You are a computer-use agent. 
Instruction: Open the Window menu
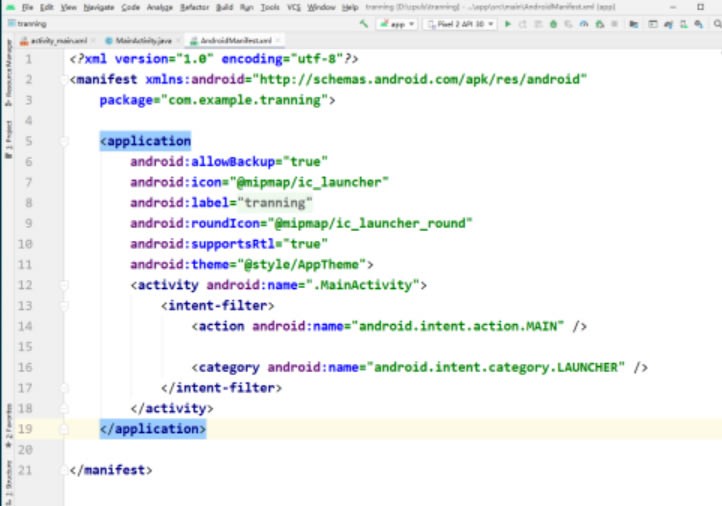(x=321, y=7)
